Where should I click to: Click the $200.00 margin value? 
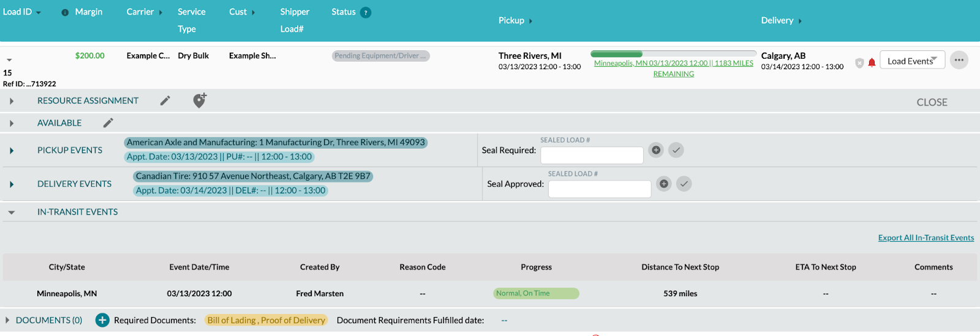tap(90, 56)
